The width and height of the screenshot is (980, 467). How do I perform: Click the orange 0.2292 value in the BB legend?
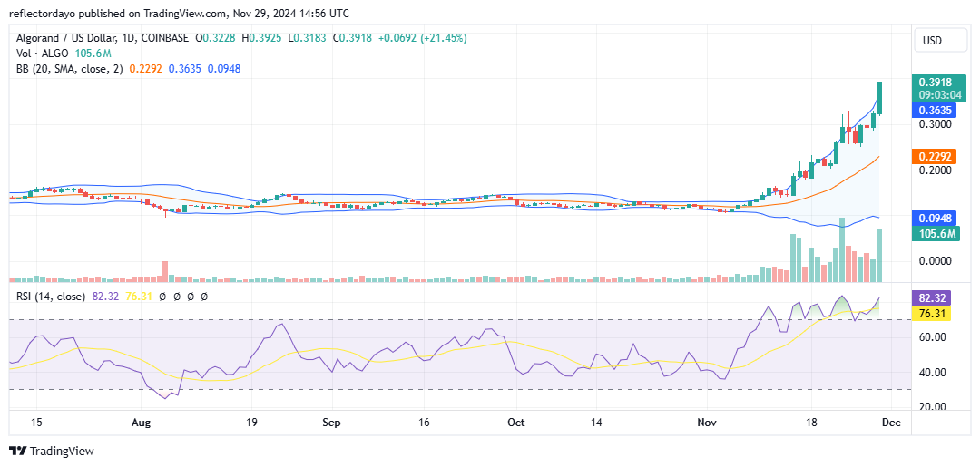(143, 69)
